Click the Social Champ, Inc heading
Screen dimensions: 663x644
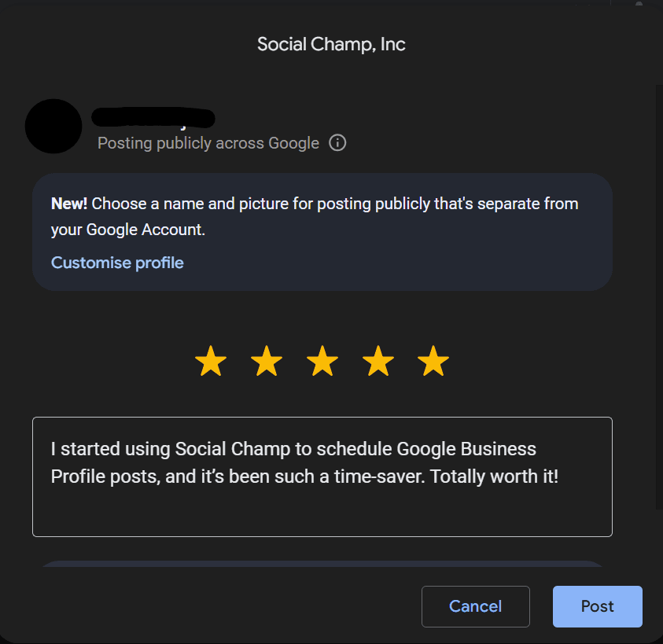pos(331,44)
